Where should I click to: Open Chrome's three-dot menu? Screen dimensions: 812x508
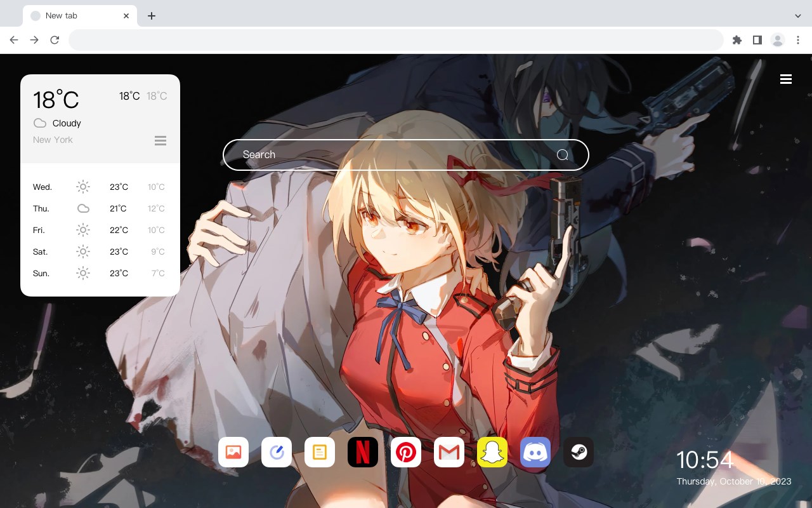798,40
